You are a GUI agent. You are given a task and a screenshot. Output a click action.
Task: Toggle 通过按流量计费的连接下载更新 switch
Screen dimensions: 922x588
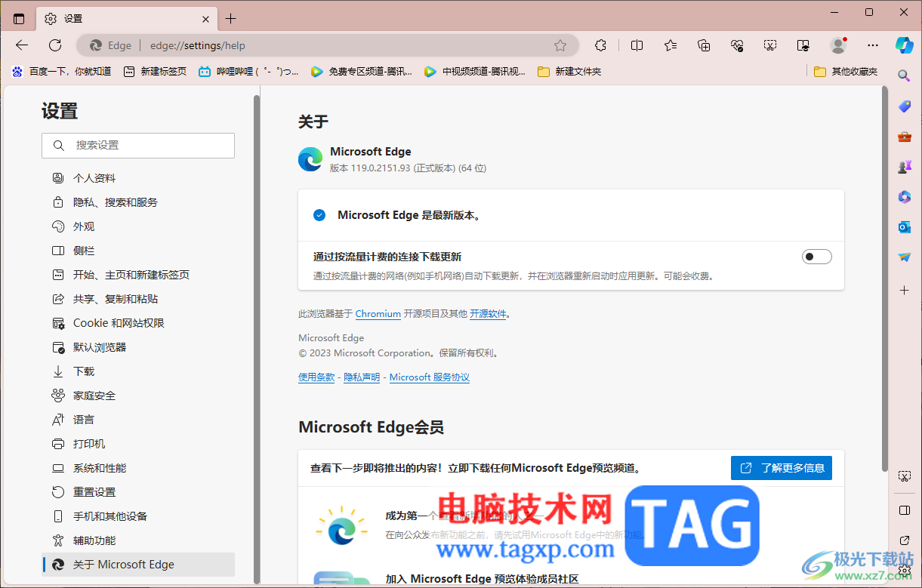[816, 257]
